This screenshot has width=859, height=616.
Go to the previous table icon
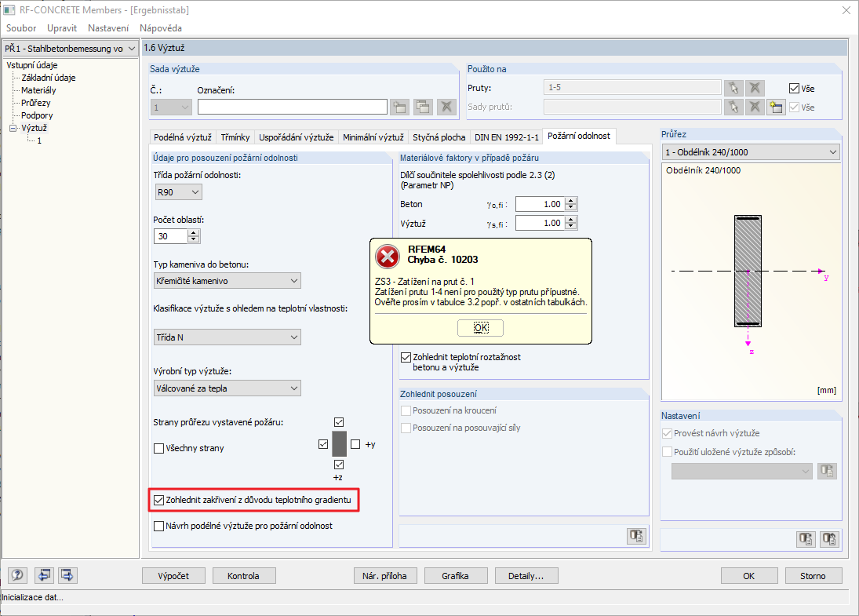44,575
